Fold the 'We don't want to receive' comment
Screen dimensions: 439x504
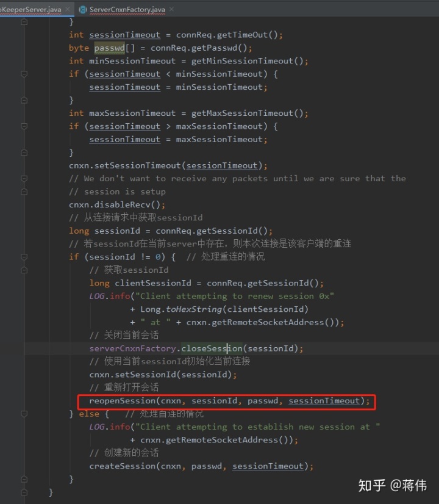[24, 178]
